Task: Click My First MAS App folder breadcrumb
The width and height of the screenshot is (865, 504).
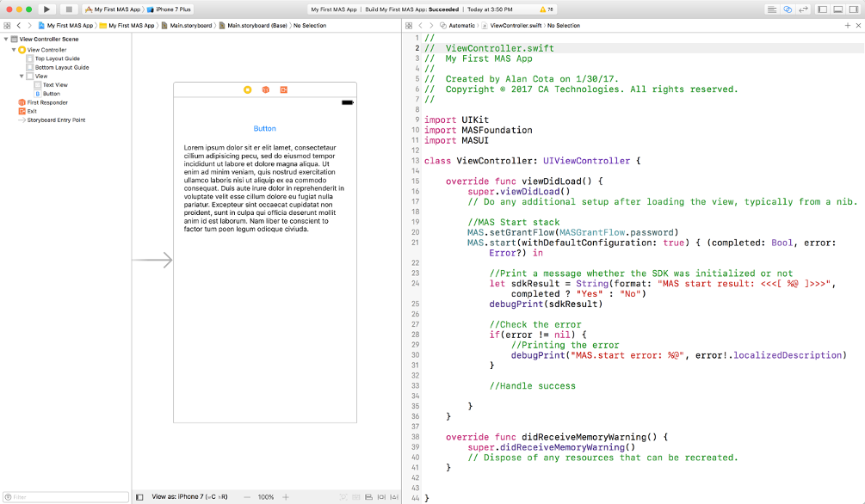Action: (127, 25)
